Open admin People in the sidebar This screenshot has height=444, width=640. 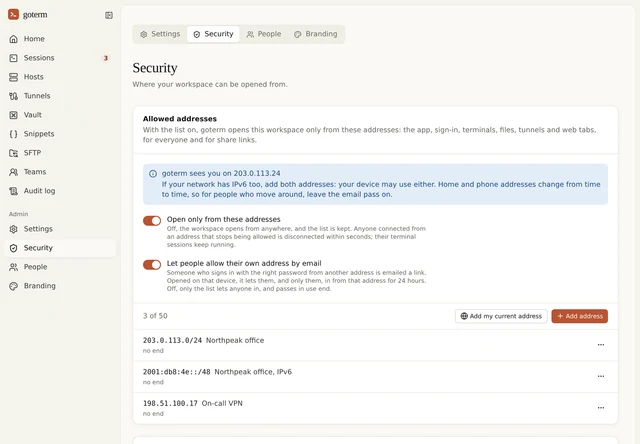click(x=60, y=267)
